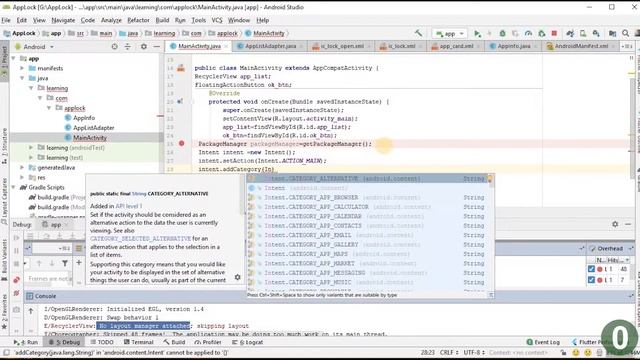Open Project Structure icon in toolbar
640x360 pixels.
tap(612, 33)
